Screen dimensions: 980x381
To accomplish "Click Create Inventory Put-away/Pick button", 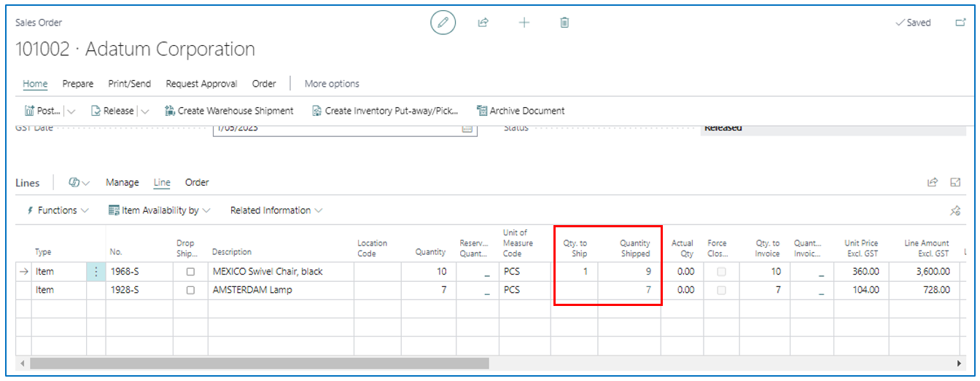I will coord(385,111).
